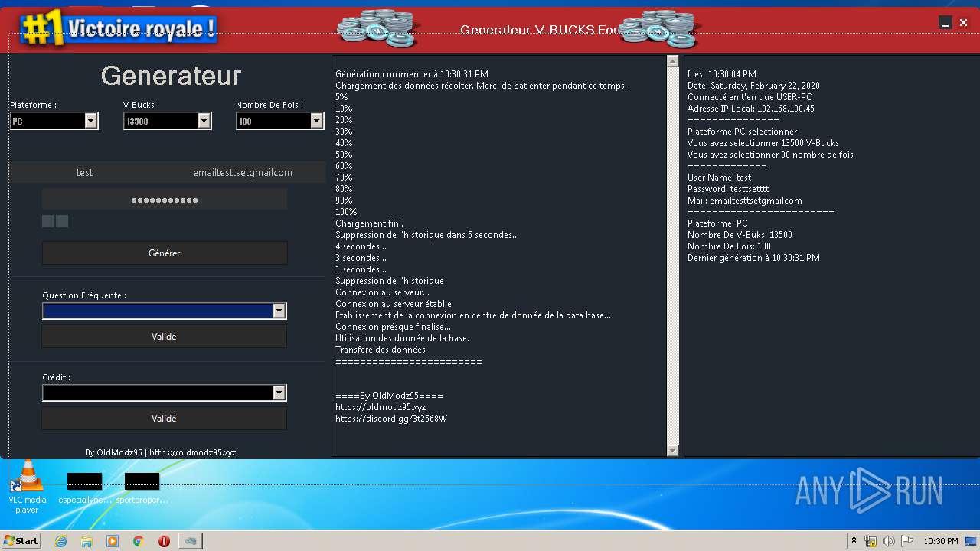Click 'Chargement fini.' log line
The height and width of the screenshot is (551, 980).
pos(369,223)
